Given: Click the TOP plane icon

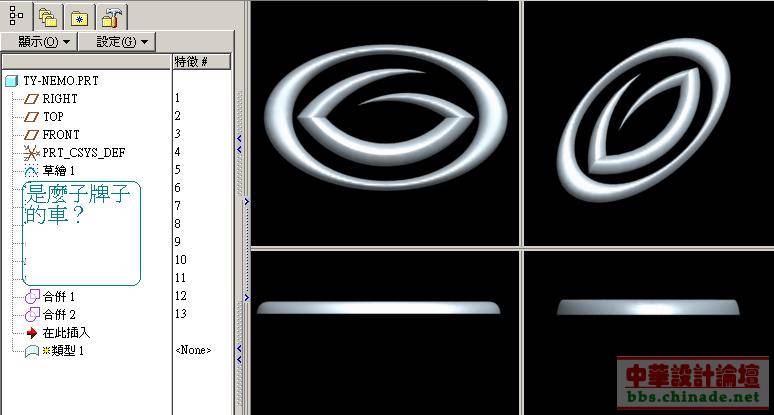Looking at the screenshot, I should pyautogui.click(x=31, y=117).
